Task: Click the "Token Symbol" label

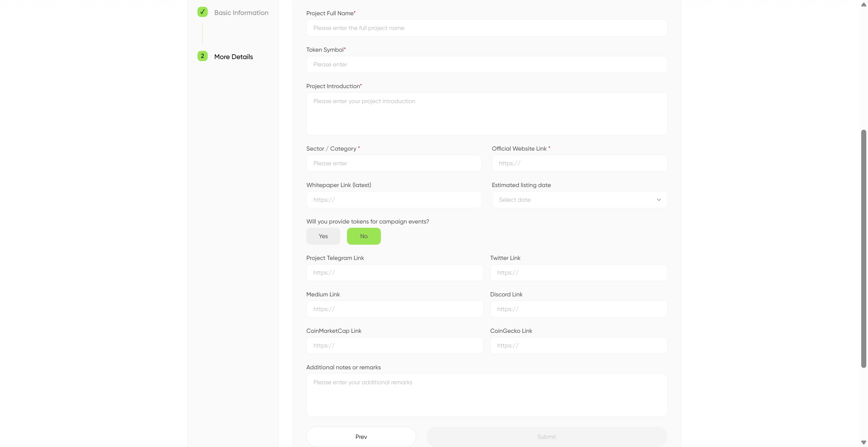Action: (x=325, y=49)
